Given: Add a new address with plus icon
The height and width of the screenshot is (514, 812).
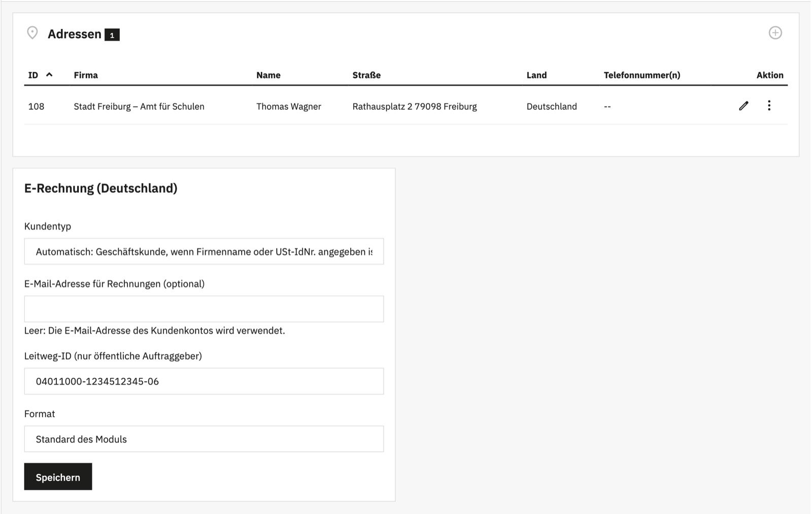Looking at the screenshot, I should pos(775,33).
